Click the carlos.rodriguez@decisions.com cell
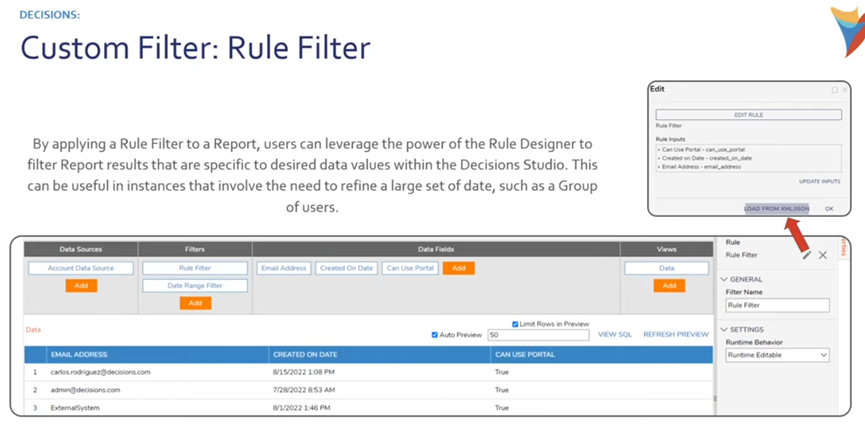865x426 pixels. pyautogui.click(x=100, y=372)
